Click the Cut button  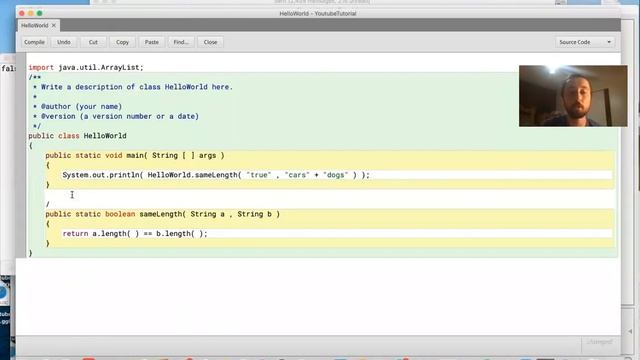tap(93, 42)
